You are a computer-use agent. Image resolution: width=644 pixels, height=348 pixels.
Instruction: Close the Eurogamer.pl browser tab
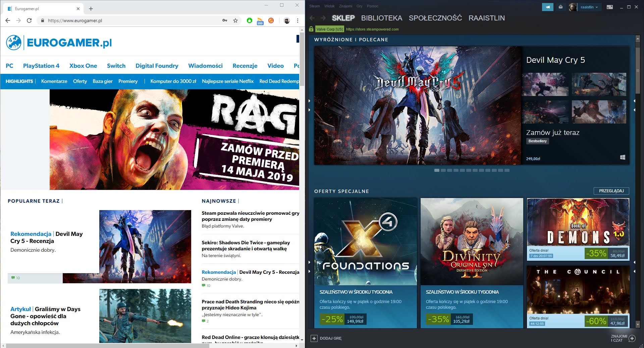78,9
